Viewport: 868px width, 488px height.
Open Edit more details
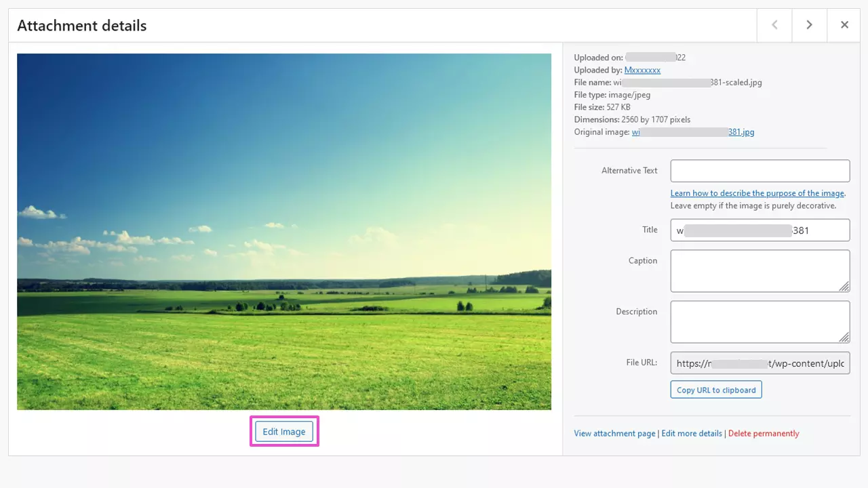(x=692, y=433)
